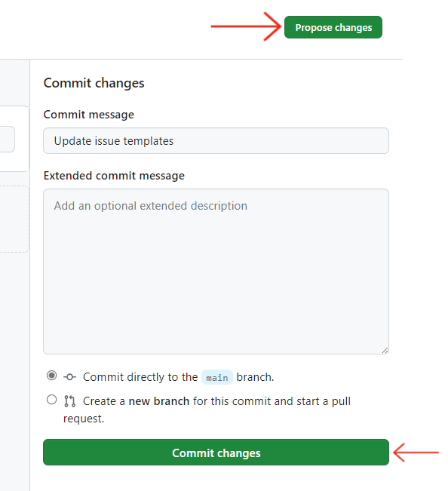Click the Extended commit message label
Image resolution: width=448 pixels, height=491 pixels.
pos(114,176)
